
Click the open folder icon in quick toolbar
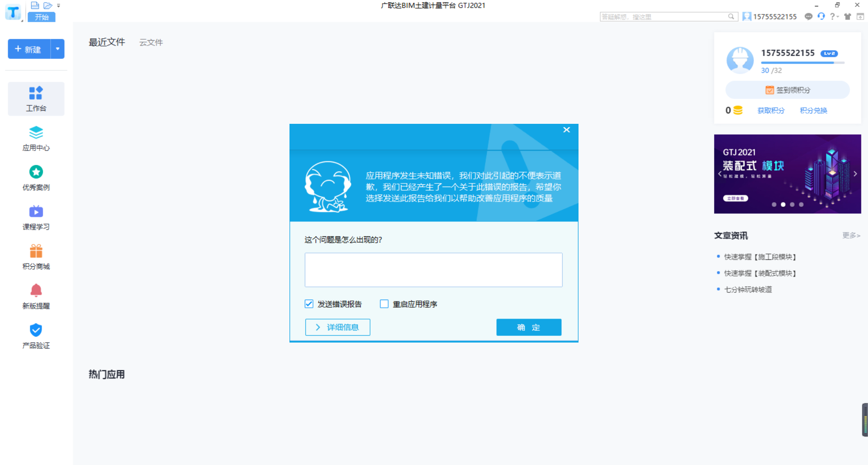48,5
